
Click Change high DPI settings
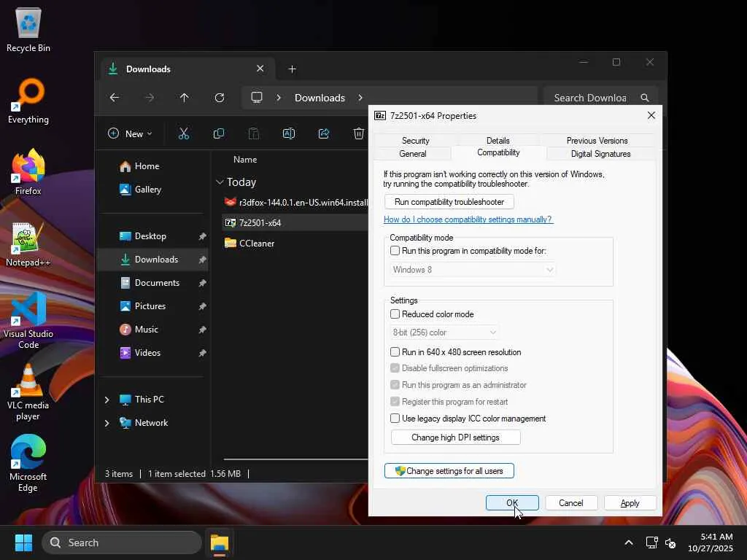click(x=455, y=437)
